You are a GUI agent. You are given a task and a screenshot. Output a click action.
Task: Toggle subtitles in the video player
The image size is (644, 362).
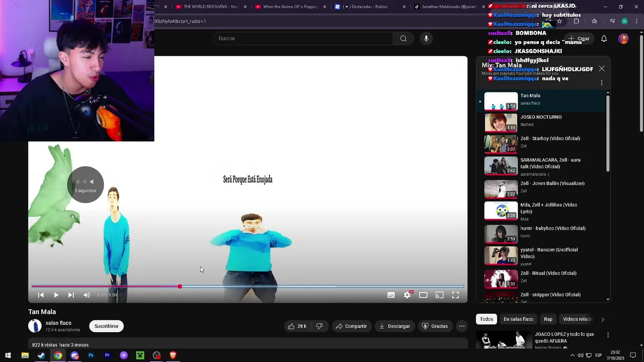pyautogui.click(x=391, y=295)
